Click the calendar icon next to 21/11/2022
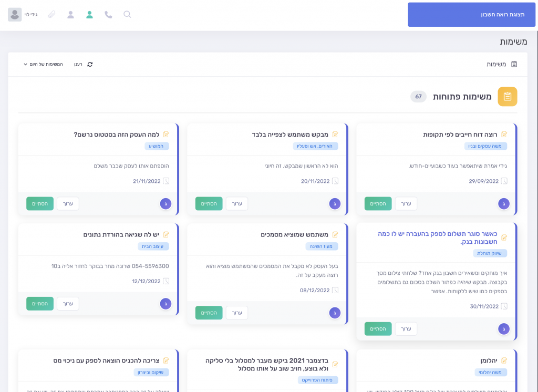This screenshot has height=392, width=538. click(166, 181)
